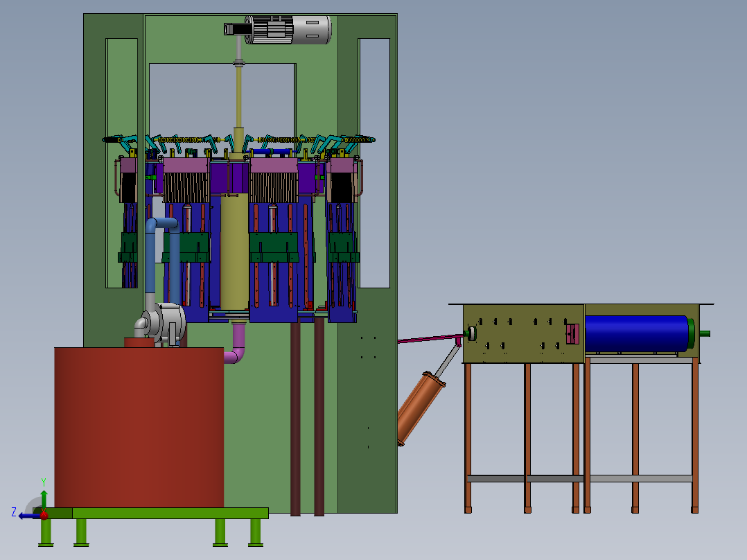Select the gray lower crossbar of the table frame
Viewport: 747px width, 560px height.
pos(579,478)
